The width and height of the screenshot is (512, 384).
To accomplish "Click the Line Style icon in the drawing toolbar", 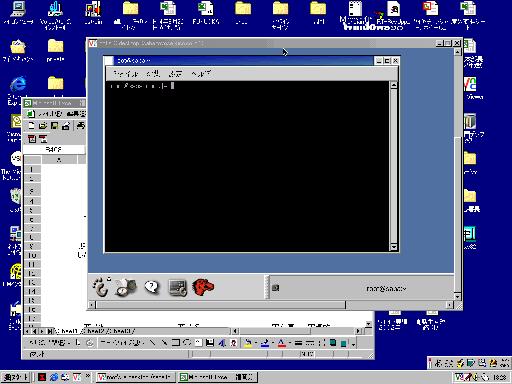I will [x=298, y=343].
